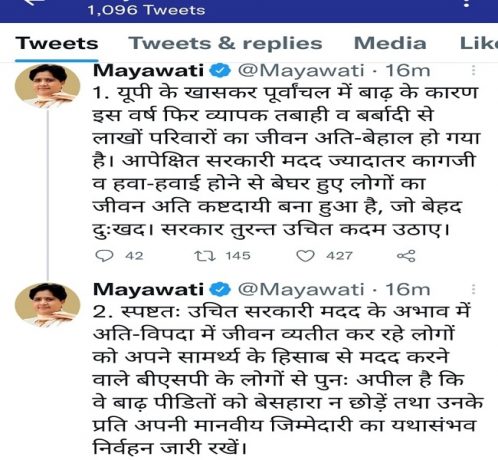Open the Likes tab
The width and height of the screenshot is (498, 460).
point(479,43)
